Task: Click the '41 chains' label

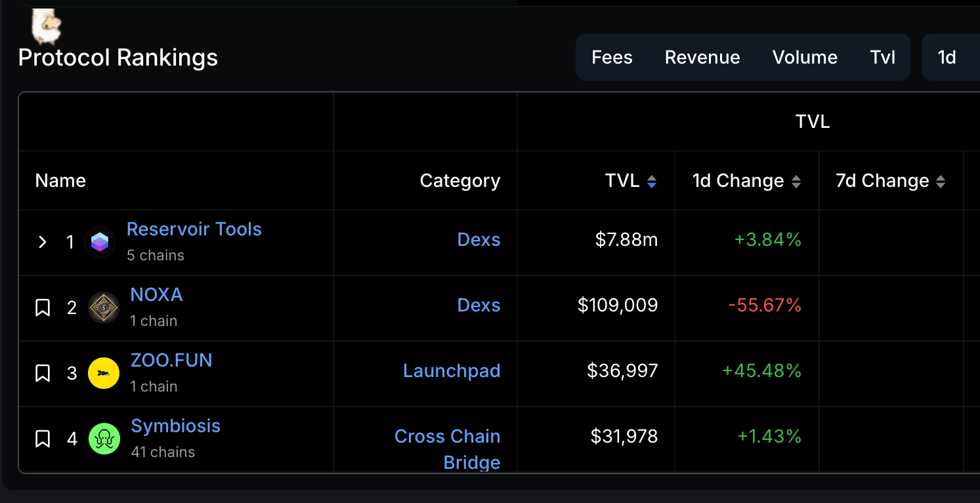Action: click(163, 453)
